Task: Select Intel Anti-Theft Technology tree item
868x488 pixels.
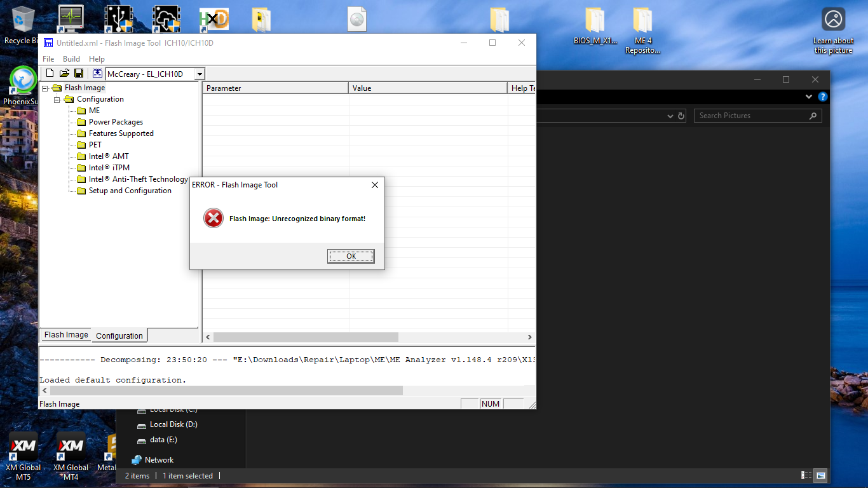Action: tap(139, 179)
